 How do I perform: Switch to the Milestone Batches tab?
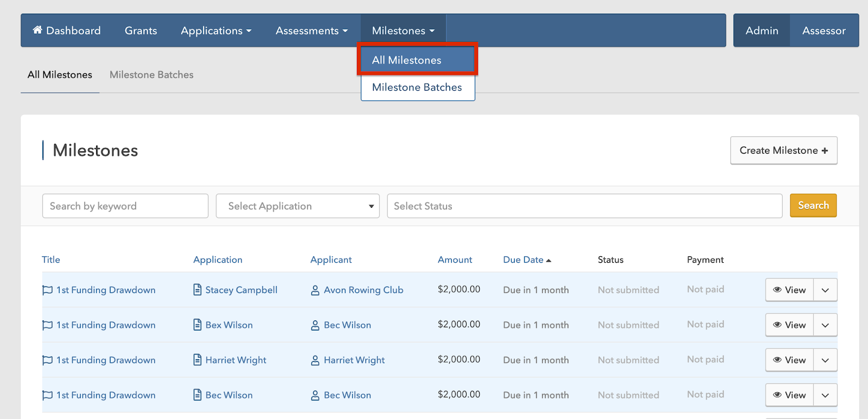[x=151, y=75]
